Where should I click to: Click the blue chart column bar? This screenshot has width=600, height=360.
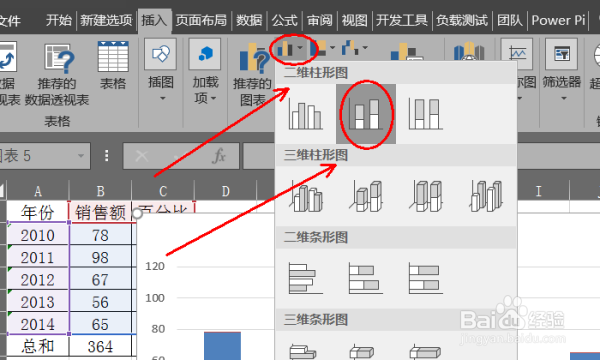coord(222,346)
